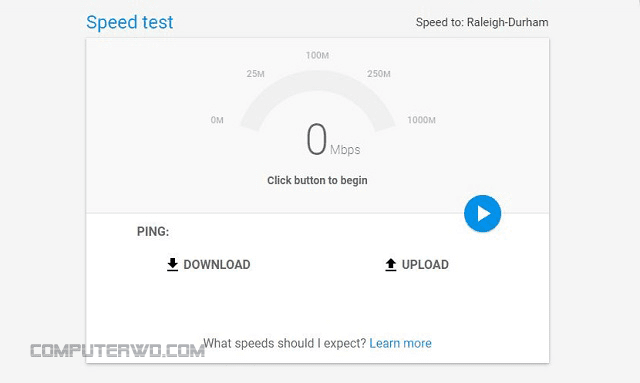Click the 25M gauge marker
Screen dimensions: 640x383
click(256, 73)
